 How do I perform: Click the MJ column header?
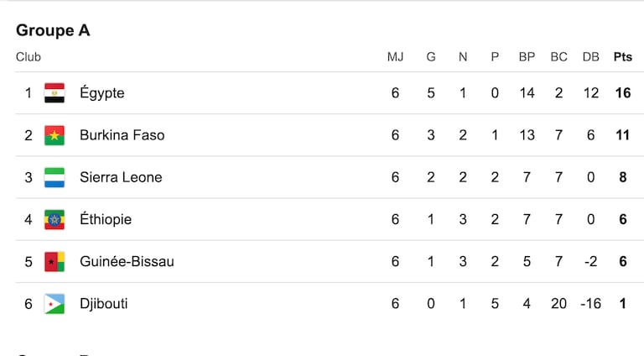[x=395, y=57]
